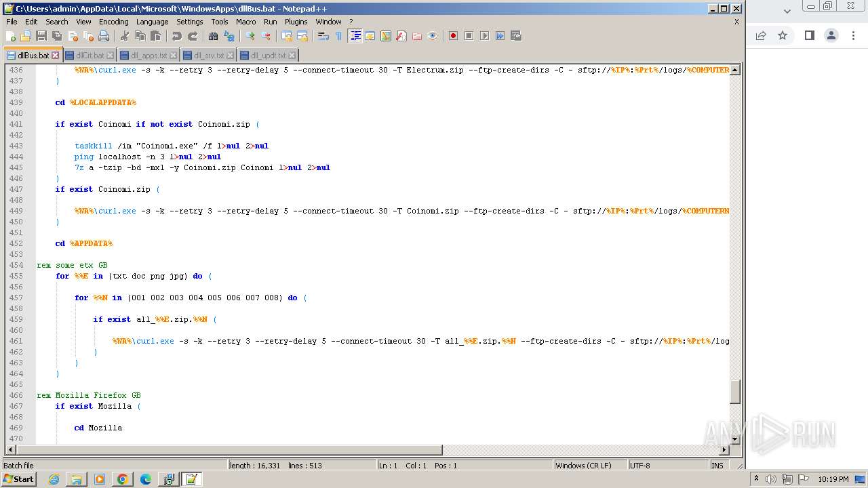Switch to the dll_apps.txt tab
868x488 pixels.
click(x=149, y=56)
